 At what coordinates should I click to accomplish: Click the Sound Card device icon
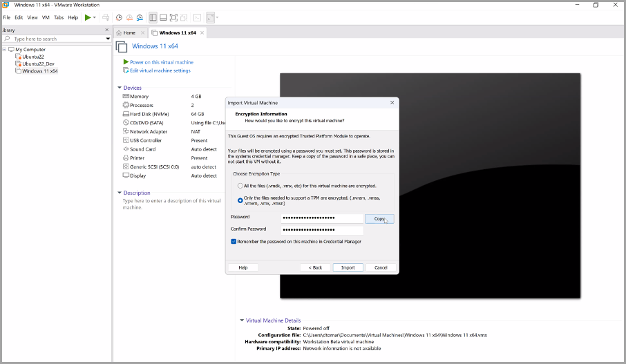(x=126, y=149)
